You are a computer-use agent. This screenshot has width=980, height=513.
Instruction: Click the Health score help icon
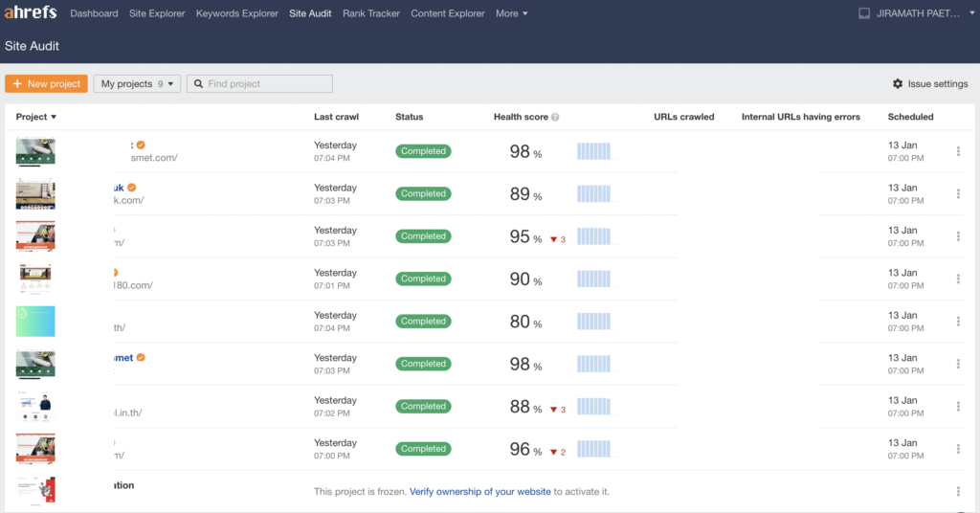click(555, 117)
